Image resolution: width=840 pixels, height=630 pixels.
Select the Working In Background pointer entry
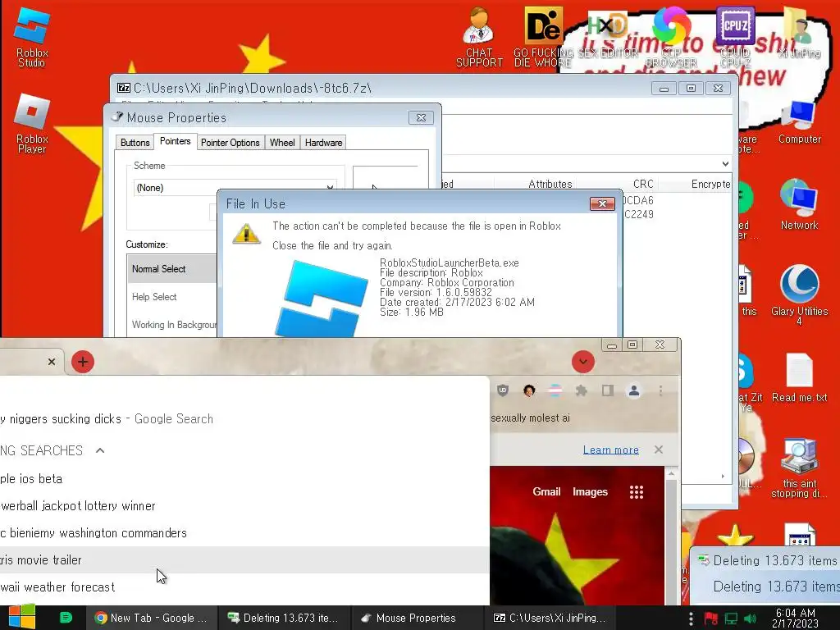tap(172, 325)
